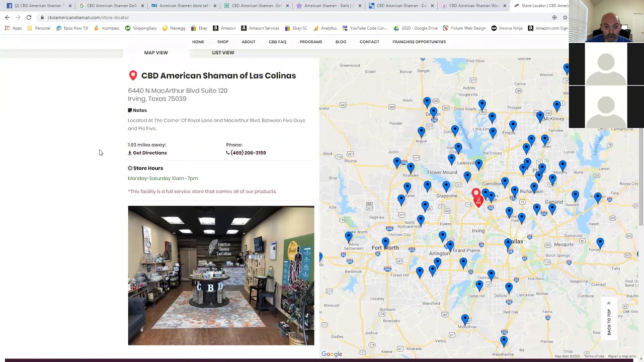The width and height of the screenshot is (644, 362).
Task: Open the Folium Web Design bookmark
Action: [464, 28]
